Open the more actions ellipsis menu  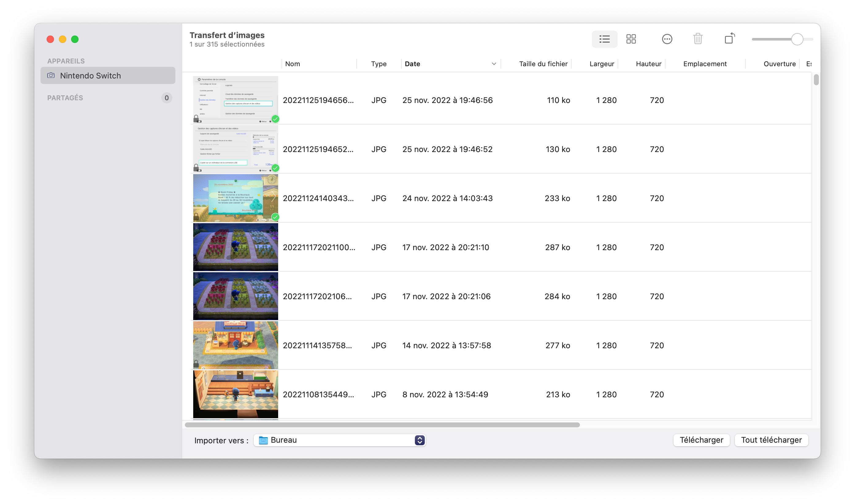point(667,39)
